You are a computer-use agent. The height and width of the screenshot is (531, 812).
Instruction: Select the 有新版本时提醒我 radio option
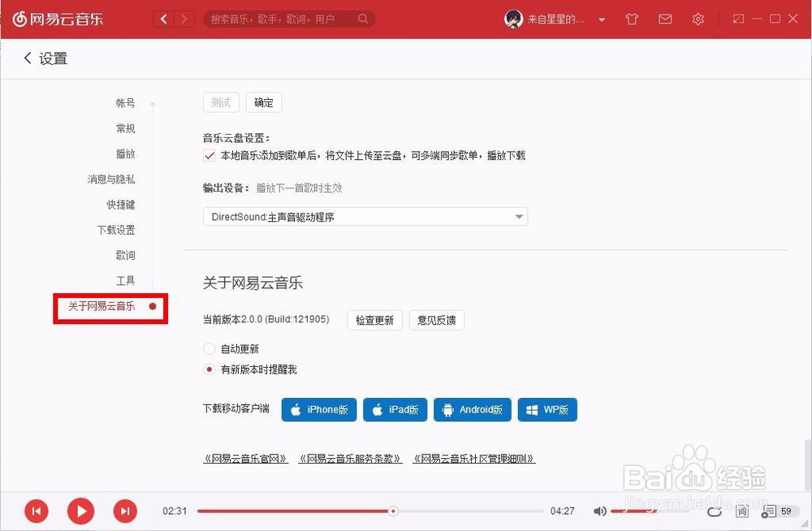[209, 369]
